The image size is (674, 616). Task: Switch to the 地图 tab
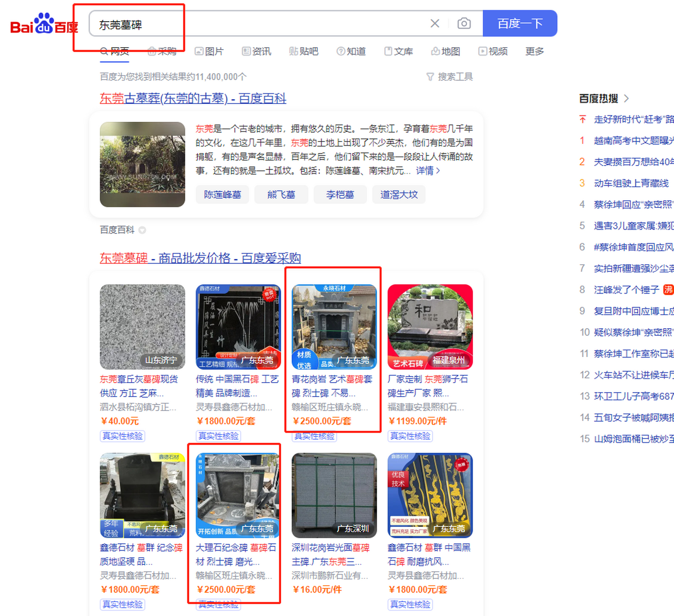[x=446, y=51]
